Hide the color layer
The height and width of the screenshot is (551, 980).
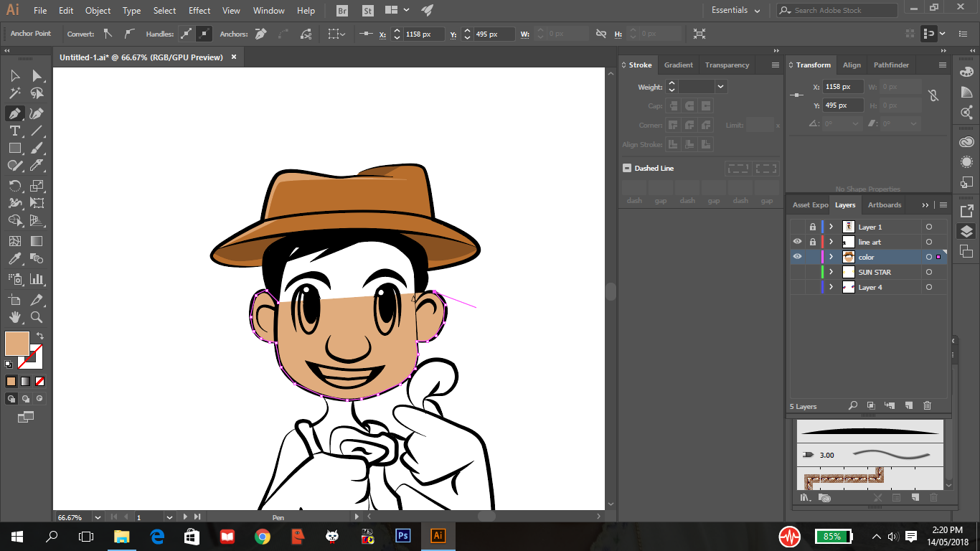[797, 257]
